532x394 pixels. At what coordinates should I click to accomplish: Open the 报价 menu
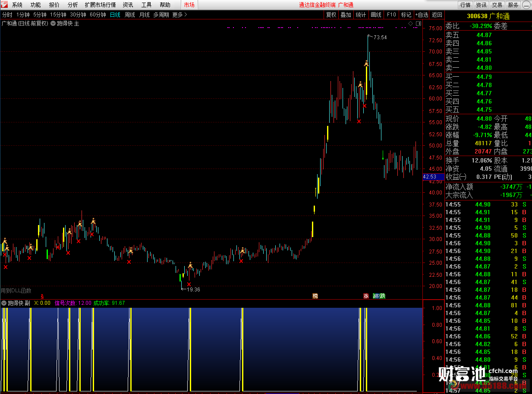tap(54, 5)
